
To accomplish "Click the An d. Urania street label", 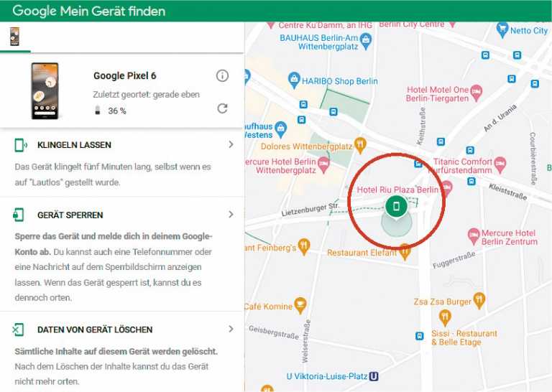I will pyautogui.click(x=500, y=118).
